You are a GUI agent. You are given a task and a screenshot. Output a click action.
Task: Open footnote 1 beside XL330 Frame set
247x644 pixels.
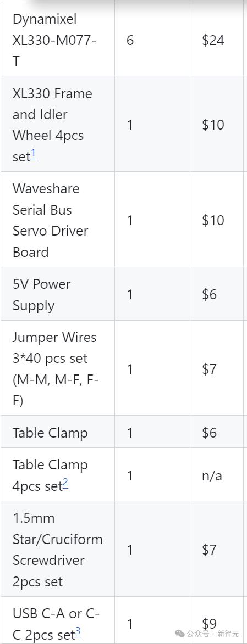(x=34, y=155)
